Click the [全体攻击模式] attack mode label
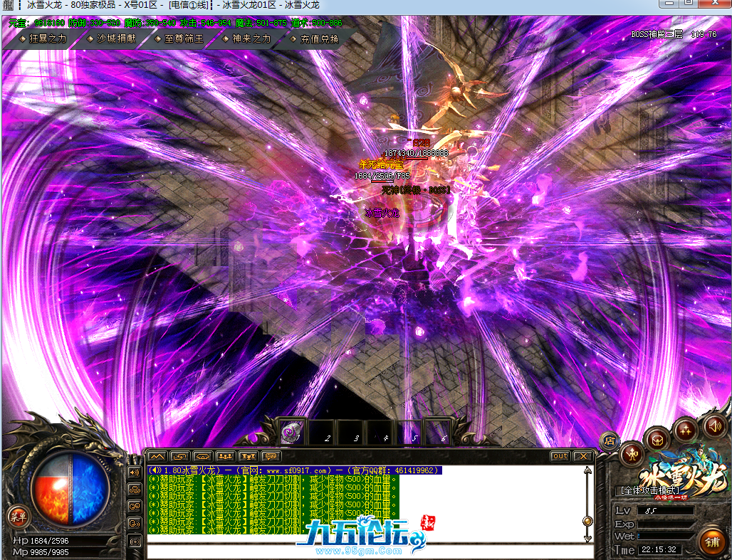Screen dimensions: 732x560 (x=650, y=490)
